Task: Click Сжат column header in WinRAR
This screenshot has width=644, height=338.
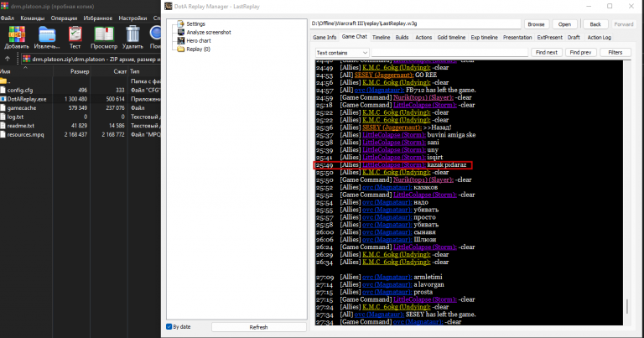Action: click(x=120, y=71)
